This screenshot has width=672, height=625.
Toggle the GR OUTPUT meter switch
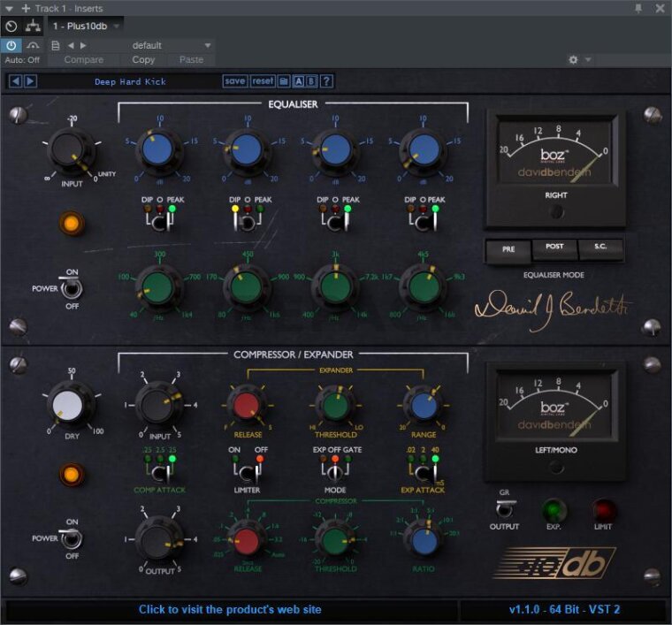pyautogui.click(x=504, y=509)
